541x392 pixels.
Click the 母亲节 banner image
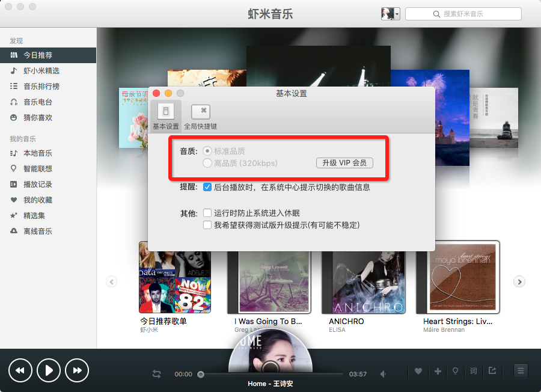click(x=133, y=117)
